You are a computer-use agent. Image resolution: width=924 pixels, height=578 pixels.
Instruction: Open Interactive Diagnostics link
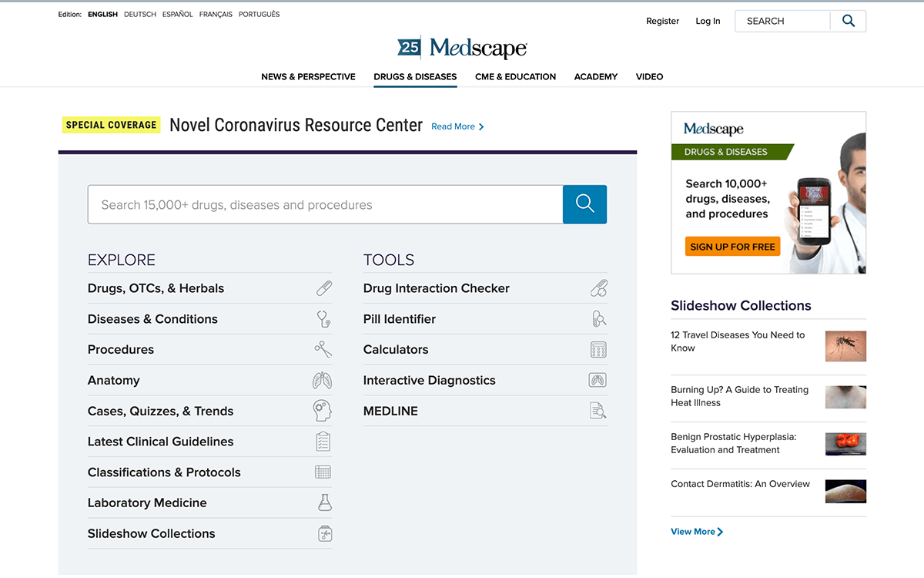(x=430, y=380)
